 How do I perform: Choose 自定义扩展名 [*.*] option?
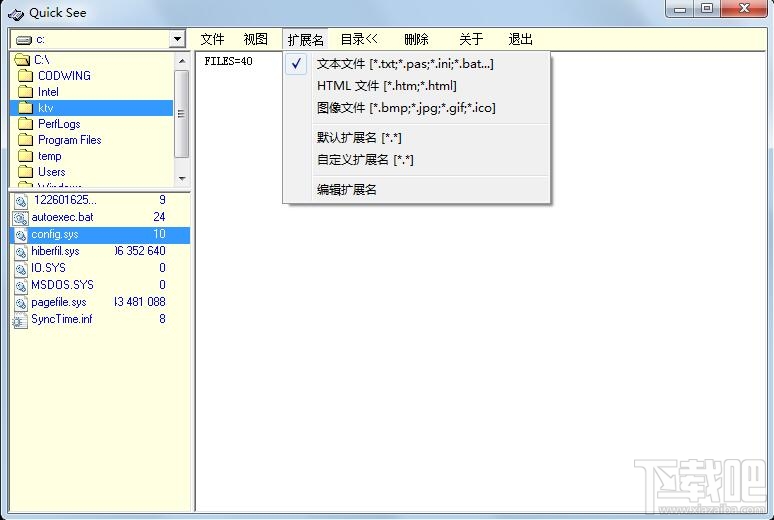tap(417, 160)
